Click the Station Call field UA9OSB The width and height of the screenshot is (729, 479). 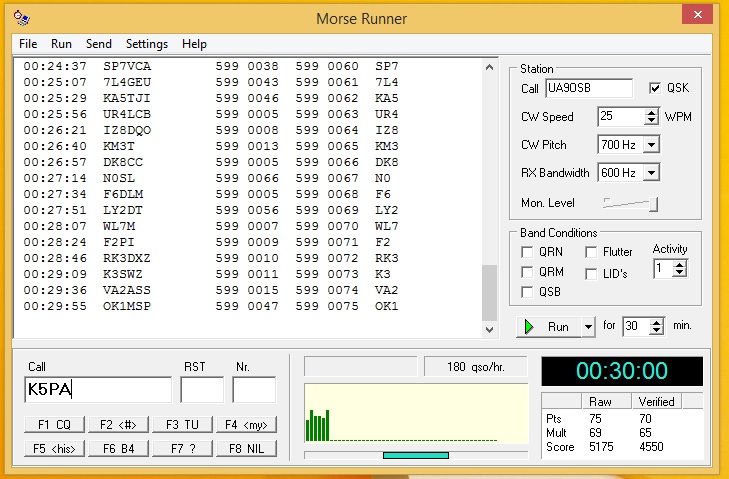588,88
